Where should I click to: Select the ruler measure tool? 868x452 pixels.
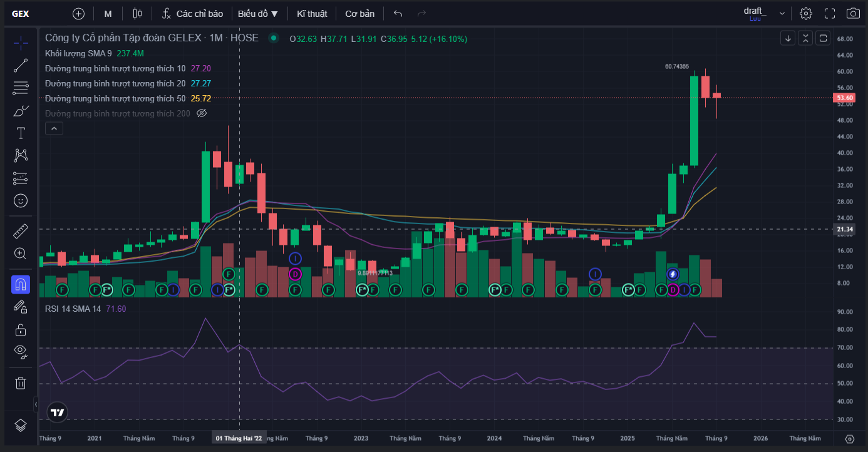pyautogui.click(x=21, y=231)
